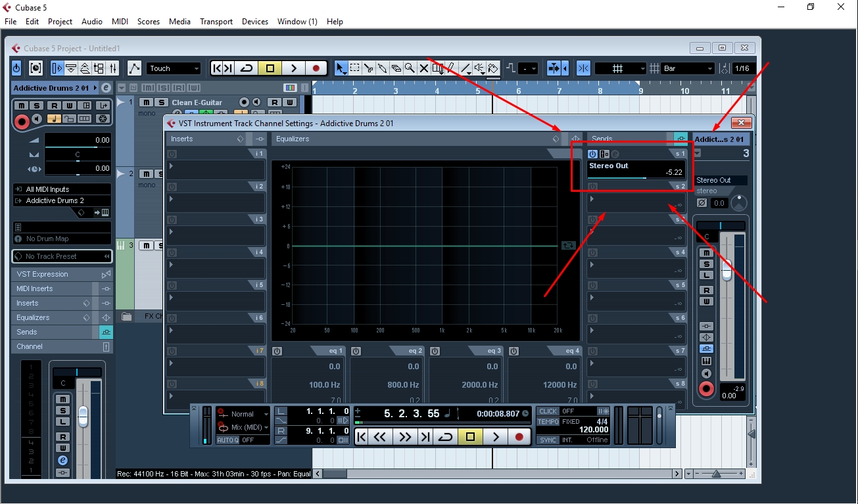The height and width of the screenshot is (504, 858).
Task: Click the Constrain Delay Compensation button
Action: [36, 68]
